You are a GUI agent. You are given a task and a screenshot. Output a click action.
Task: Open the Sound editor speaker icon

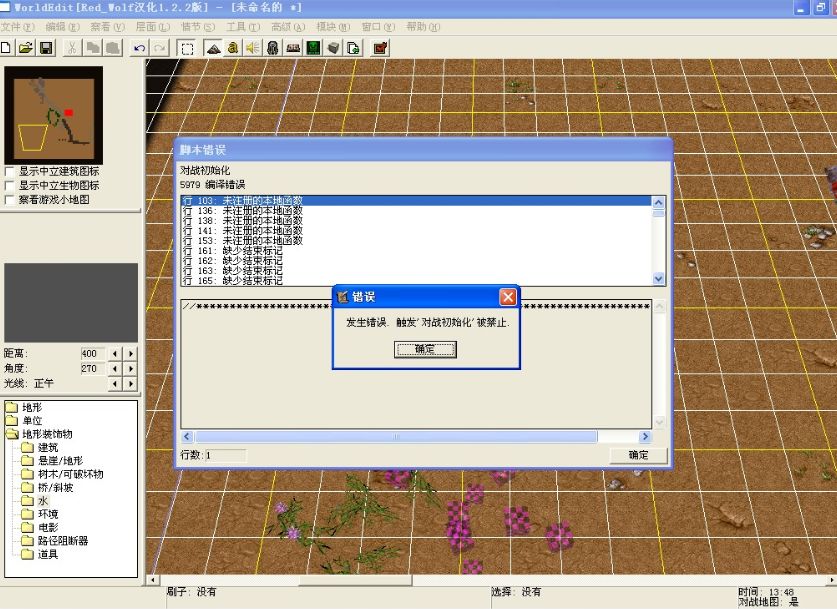252,47
